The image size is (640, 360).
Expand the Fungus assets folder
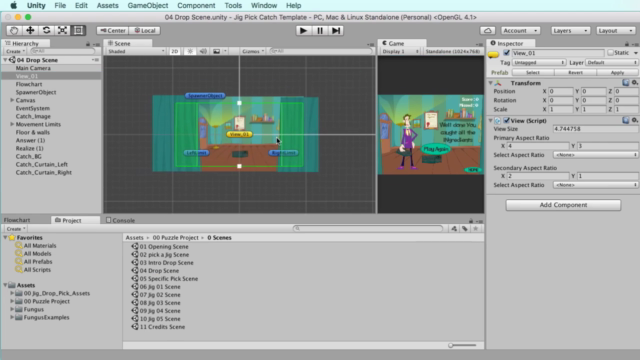coord(12,309)
